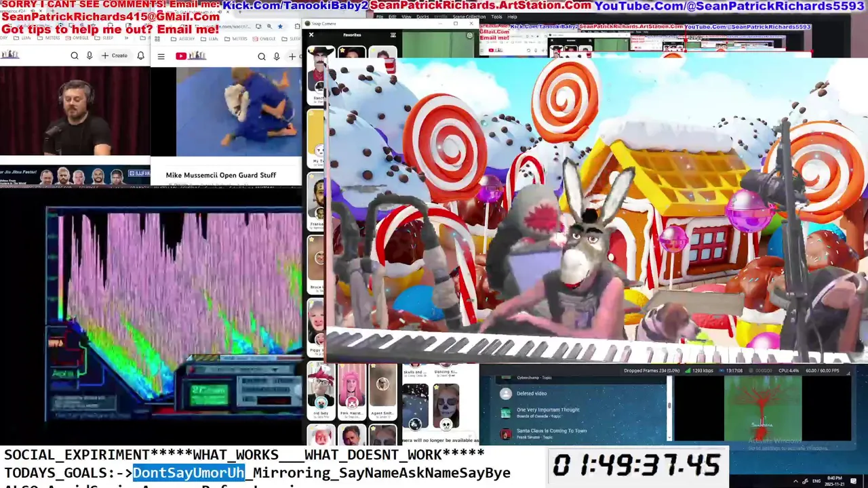Click highlighted DontSayUmorUh text

[x=189, y=472]
